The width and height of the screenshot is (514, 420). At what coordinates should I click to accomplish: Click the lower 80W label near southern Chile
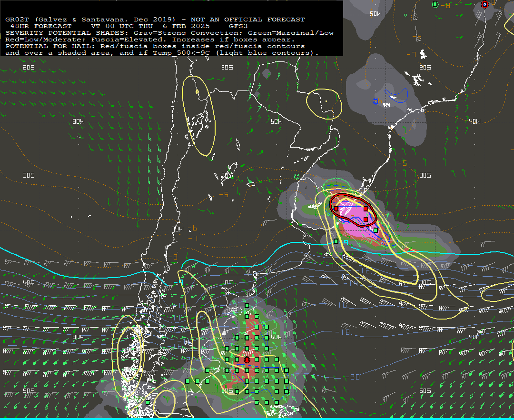[79, 337]
